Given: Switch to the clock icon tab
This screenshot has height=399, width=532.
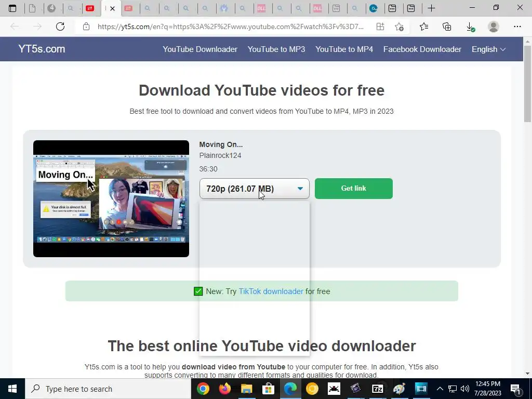Looking at the screenshot, I should [51, 8].
